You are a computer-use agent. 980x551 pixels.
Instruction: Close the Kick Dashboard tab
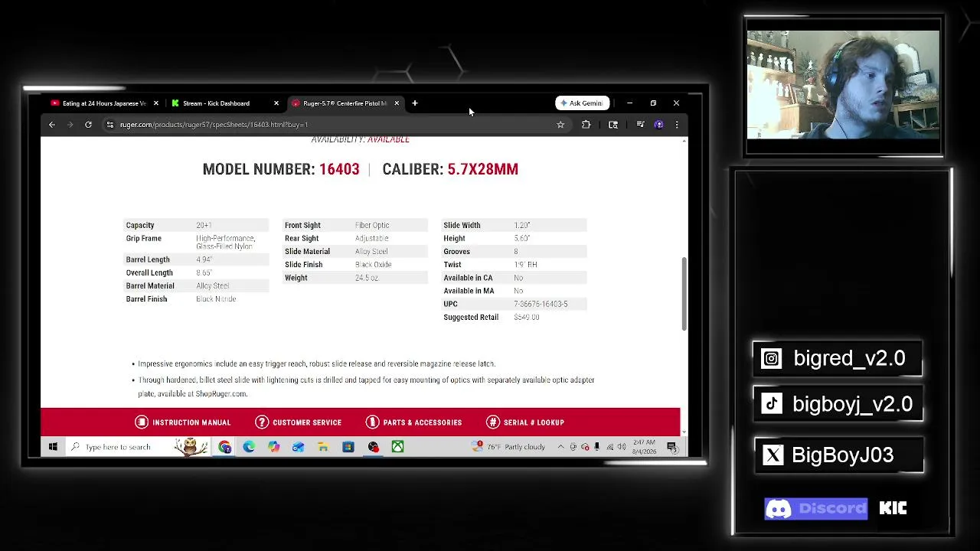[x=276, y=103]
